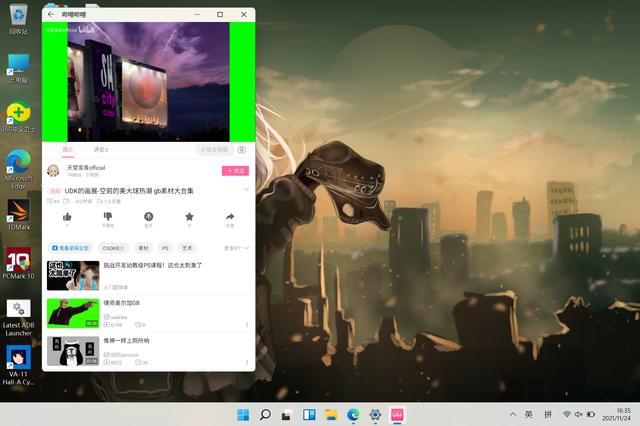Open the muted volume tray icon
Image resolution: width=640 pixels, height=426 pixels.
579,414
